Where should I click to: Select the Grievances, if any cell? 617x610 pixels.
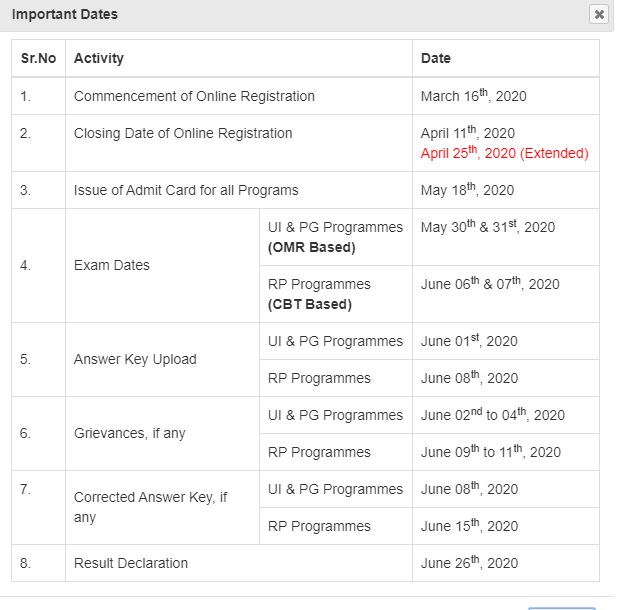click(x=130, y=433)
